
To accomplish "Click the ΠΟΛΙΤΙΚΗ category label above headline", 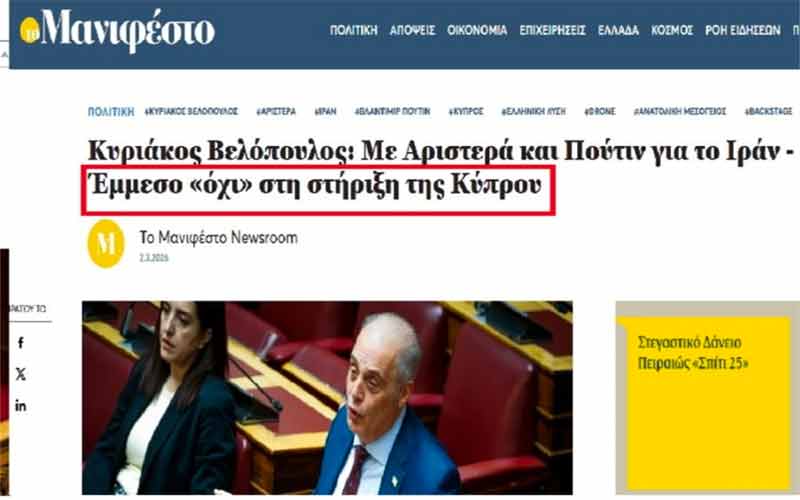I will (111, 112).
